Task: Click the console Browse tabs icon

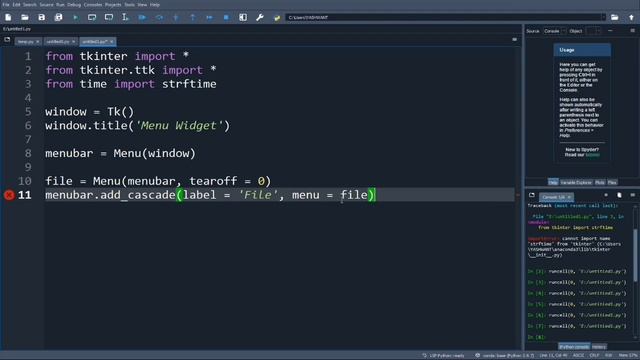Action: (532, 196)
